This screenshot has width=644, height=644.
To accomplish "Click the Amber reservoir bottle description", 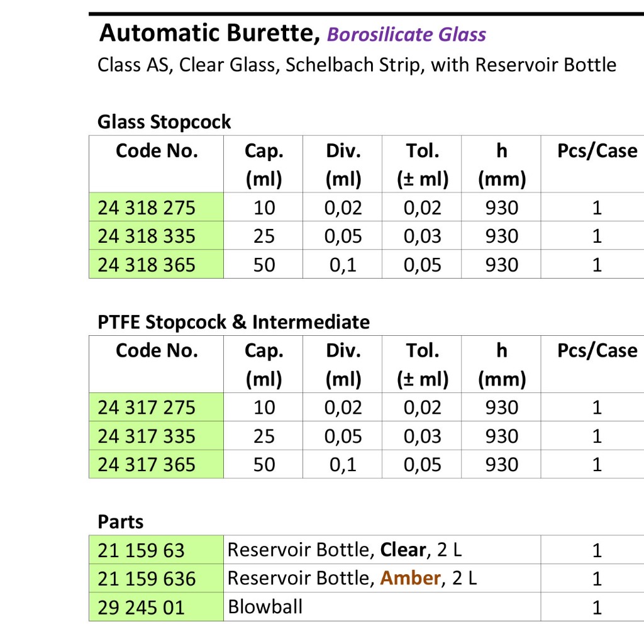I will [x=352, y=578].
